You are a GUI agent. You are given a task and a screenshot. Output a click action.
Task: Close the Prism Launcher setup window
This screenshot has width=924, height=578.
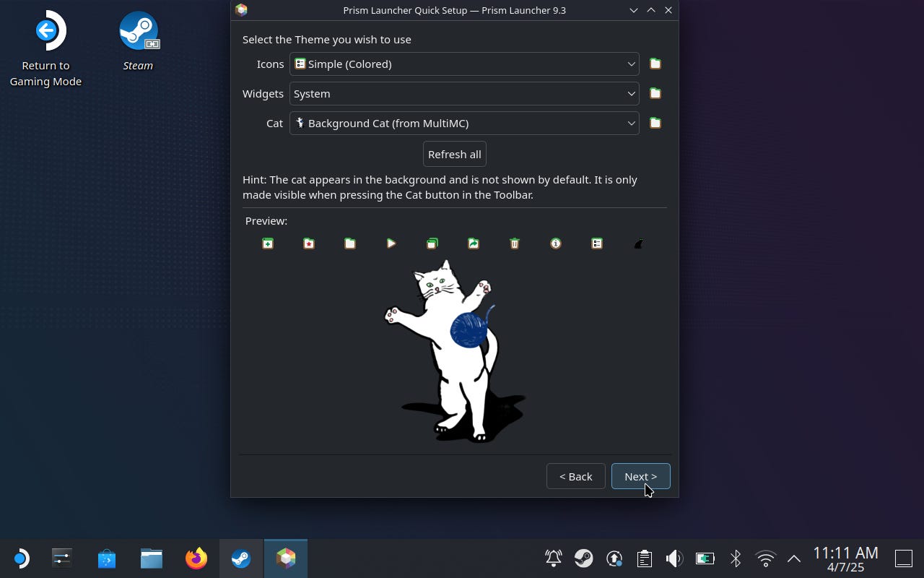point(668,10)
